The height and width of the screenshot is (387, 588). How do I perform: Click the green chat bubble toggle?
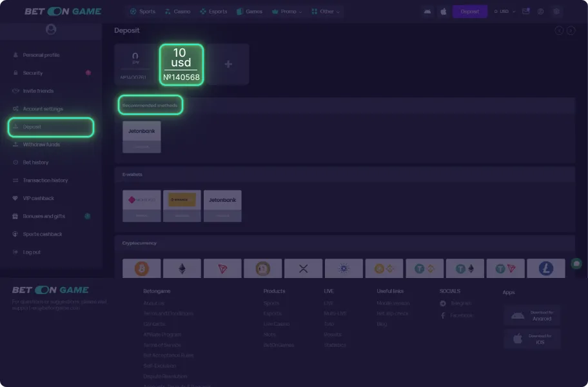point(578,264)
